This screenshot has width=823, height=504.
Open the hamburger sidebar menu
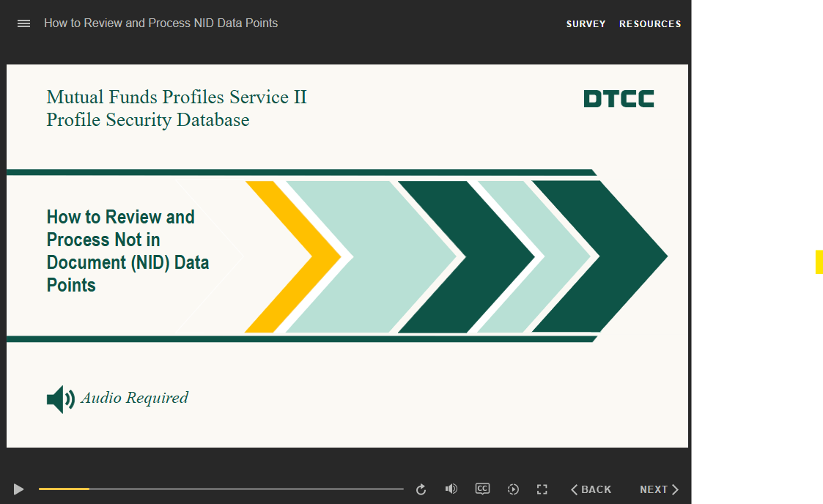click(23, 23)
